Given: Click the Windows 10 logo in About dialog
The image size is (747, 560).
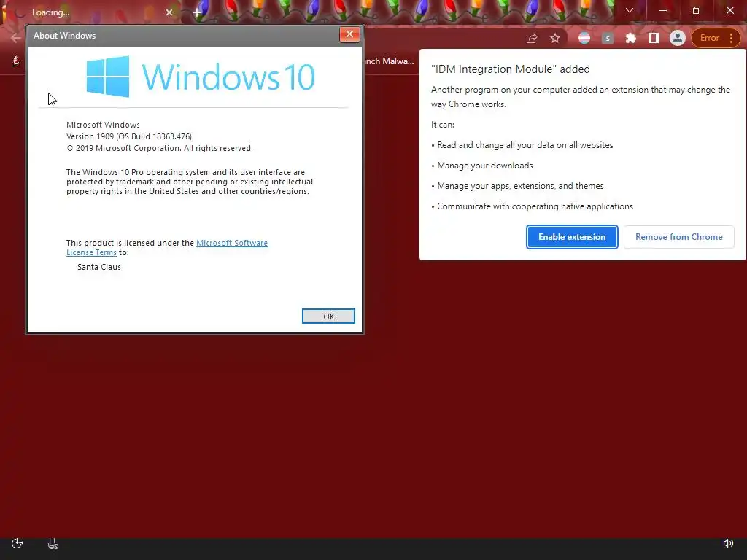Looking at the screenshot, I should [x=201, y=77].
